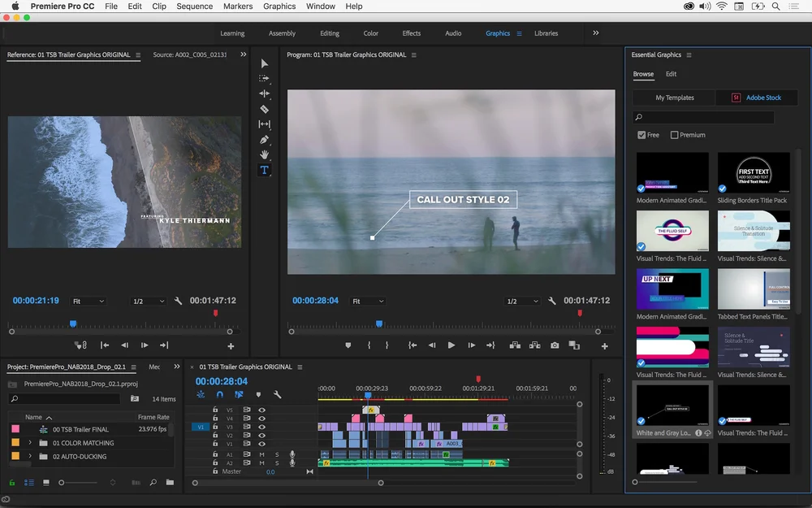The height and width of the screenshot is (508, 812).
Task: Go to Out point in Program monitor
Action: click(x=490, y=345)
